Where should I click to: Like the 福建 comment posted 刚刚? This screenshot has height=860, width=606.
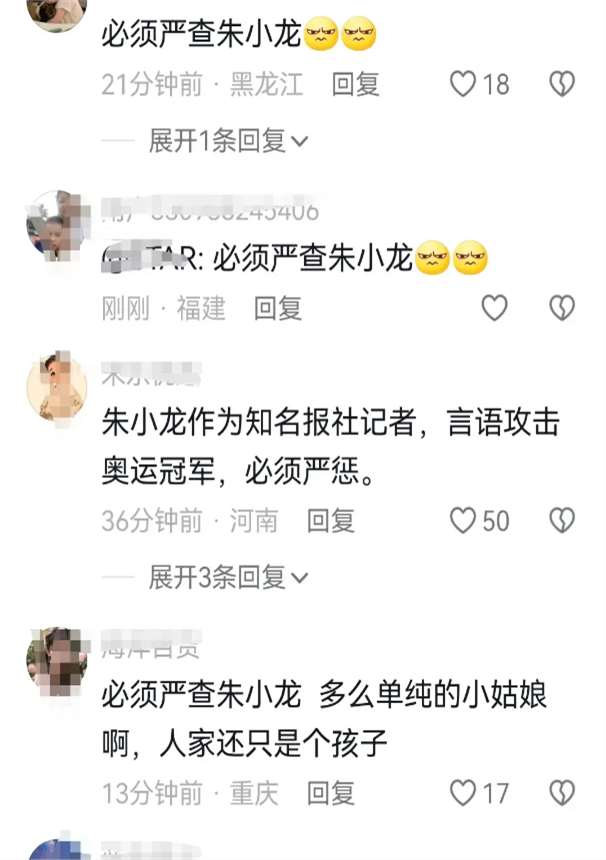click(x=495, y=308)
